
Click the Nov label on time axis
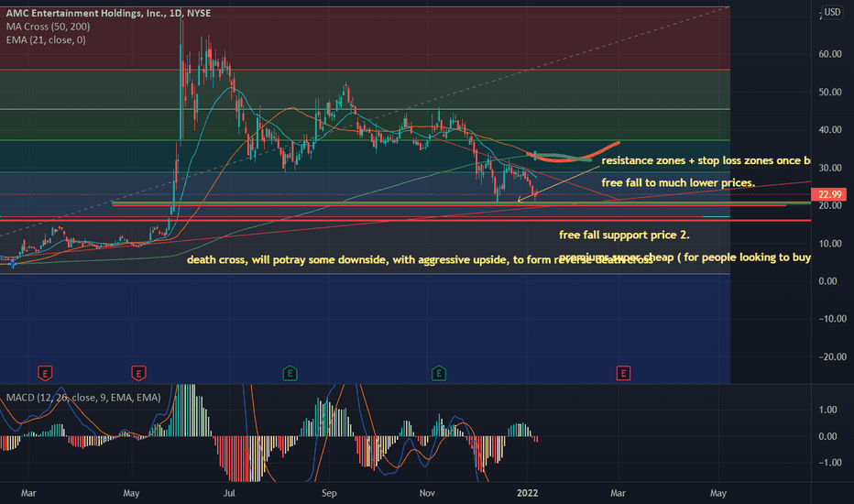click(427, 493)
